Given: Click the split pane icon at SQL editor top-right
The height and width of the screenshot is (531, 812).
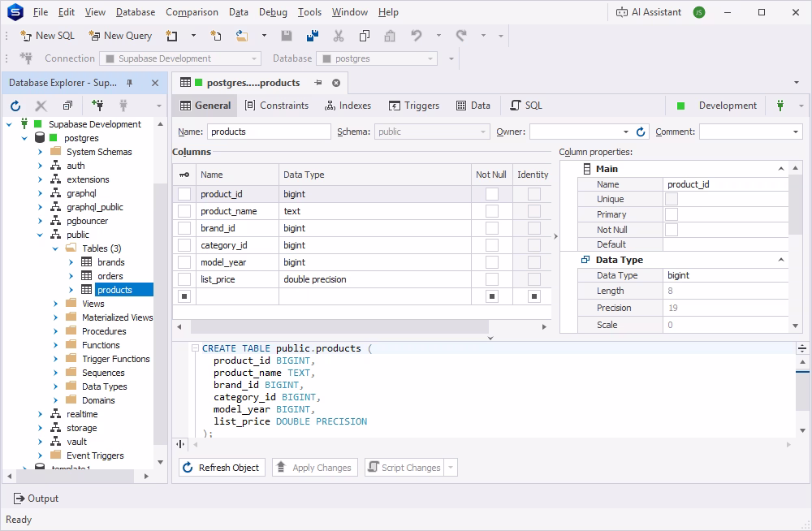Looking at the screenshot, I should (x=801, y=348).
